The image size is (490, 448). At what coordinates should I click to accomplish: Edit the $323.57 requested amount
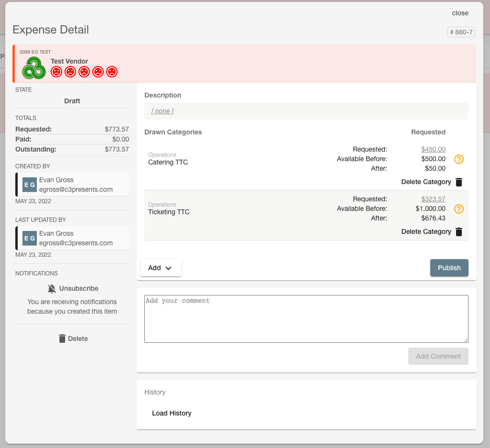pos(433,199)
